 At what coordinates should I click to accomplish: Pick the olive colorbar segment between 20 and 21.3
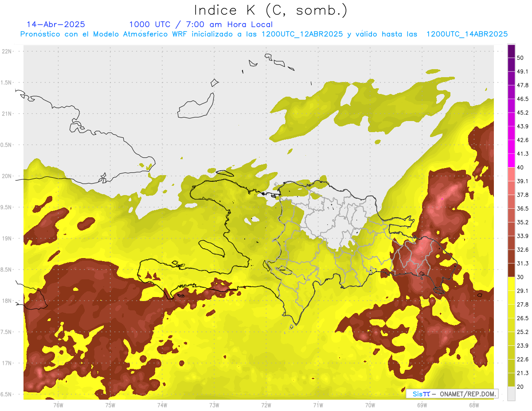click(511, 380)
